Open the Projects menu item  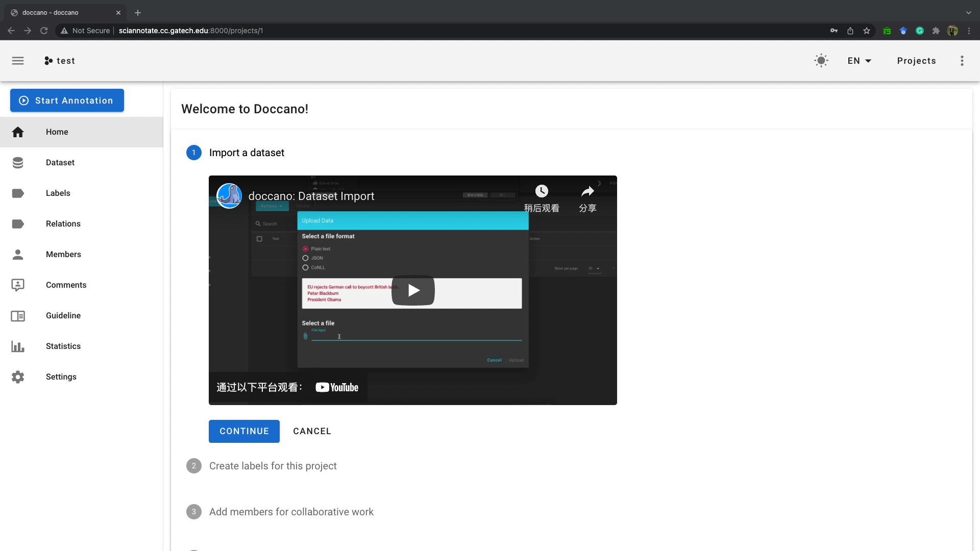[917, 61]
